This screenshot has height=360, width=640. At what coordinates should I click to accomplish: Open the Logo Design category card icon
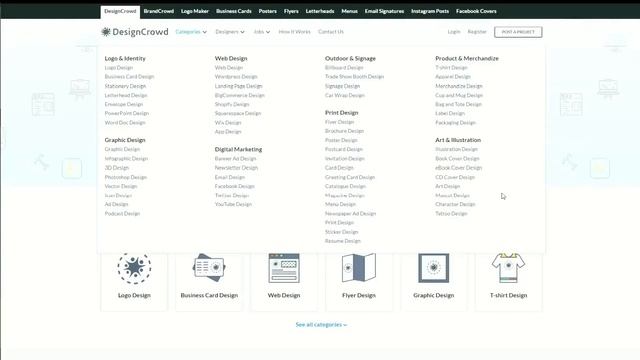point(134,268)
